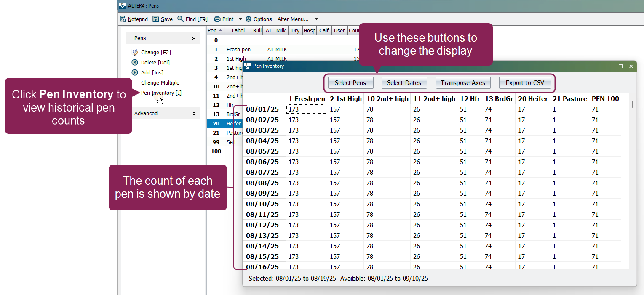Image resolution: width=644 pixels, height=295 pixels.
Task: Collapse the Pens panel section
Action: [194, 38]
